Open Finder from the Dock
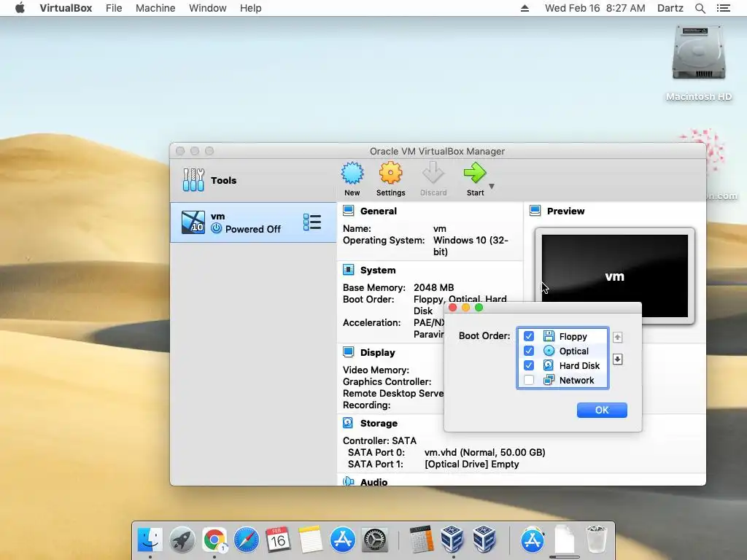 [x=150, y=540]
